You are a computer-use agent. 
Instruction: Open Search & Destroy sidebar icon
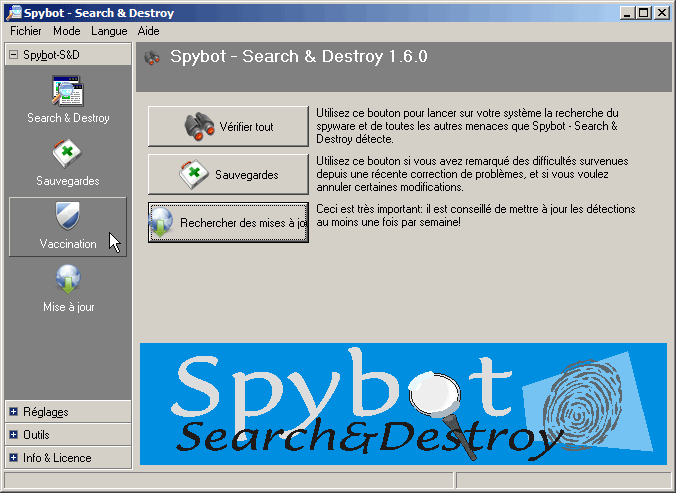tap(68, 92)
